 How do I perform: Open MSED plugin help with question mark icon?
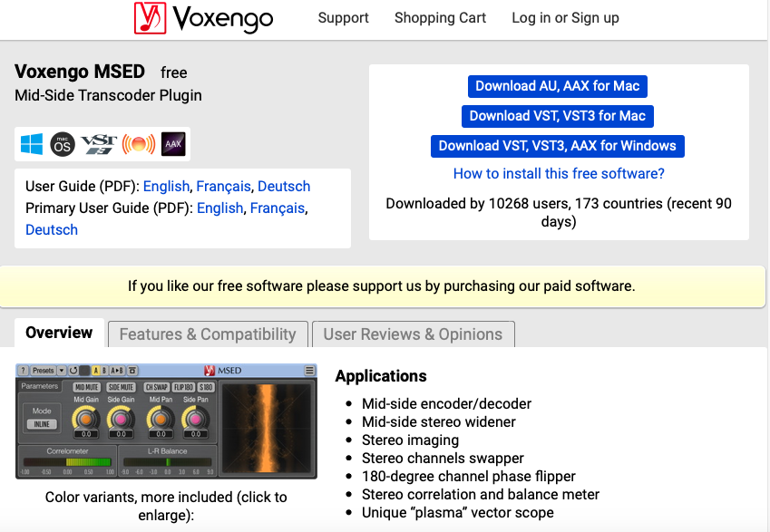click(24, 369)
